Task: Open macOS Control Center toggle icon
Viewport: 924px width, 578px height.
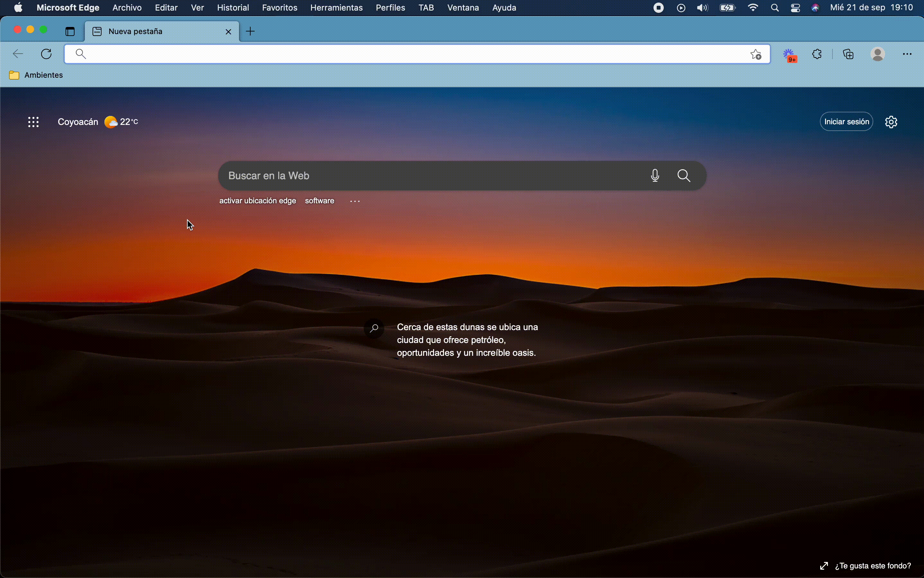Action: coord(796,8)
